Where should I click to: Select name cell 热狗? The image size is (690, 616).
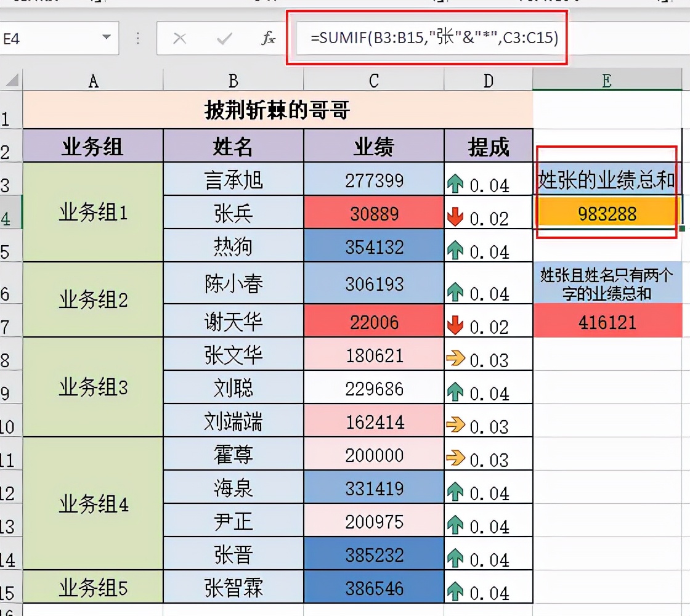click(233, 246)
